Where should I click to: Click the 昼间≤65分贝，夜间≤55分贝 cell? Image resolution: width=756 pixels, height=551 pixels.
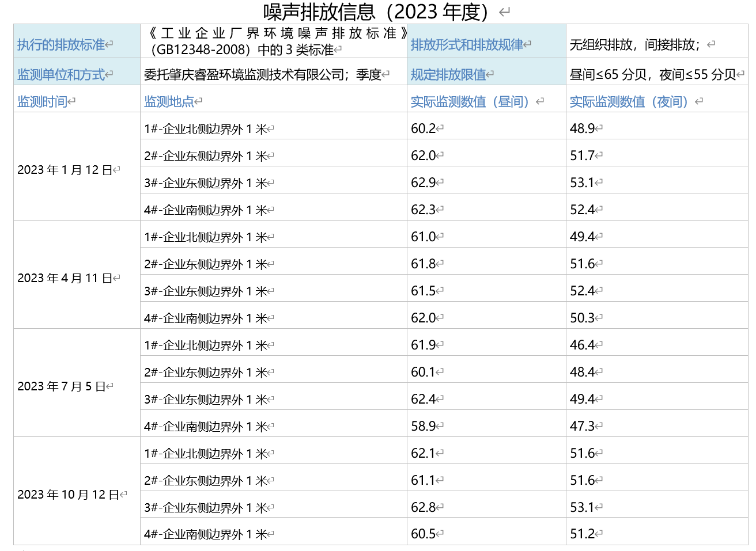click(x=657, y=71)
